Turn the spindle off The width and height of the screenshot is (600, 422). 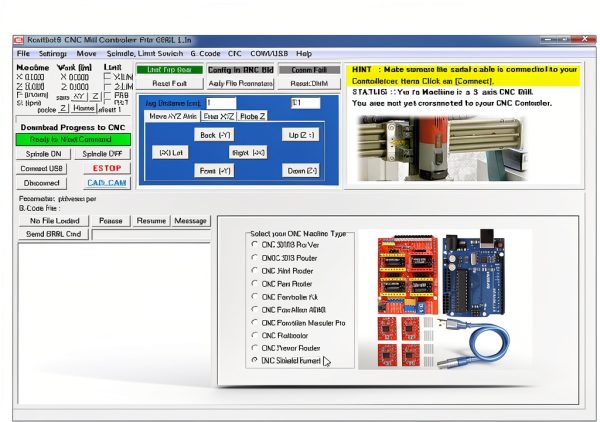pyautogui.click(x=102, y=154)
